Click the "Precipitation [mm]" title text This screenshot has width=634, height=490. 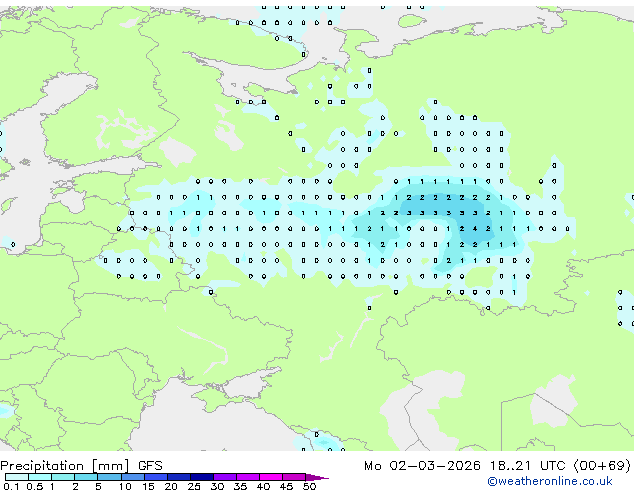pyautogui.click(x=65, y=466)
